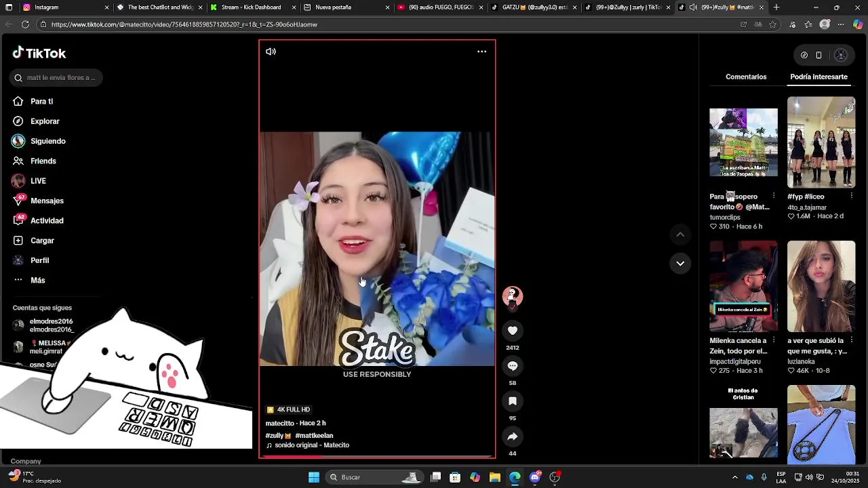Open the elmodres2016 followed account
868x488 pixels.
tap(51, 325)
